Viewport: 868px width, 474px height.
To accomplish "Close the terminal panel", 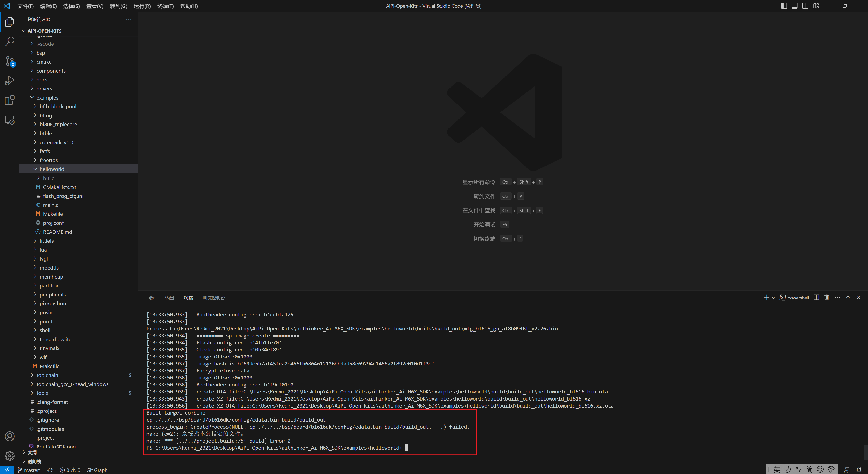I will pyautogui.click(x=859, y=297).
